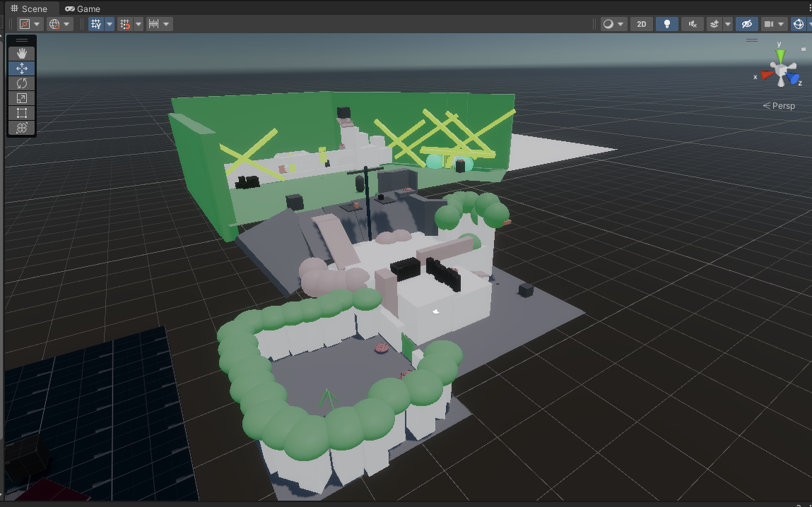Unmute scene audio
The width and height of the screenshot is (812, 507).
pos(691,23)
